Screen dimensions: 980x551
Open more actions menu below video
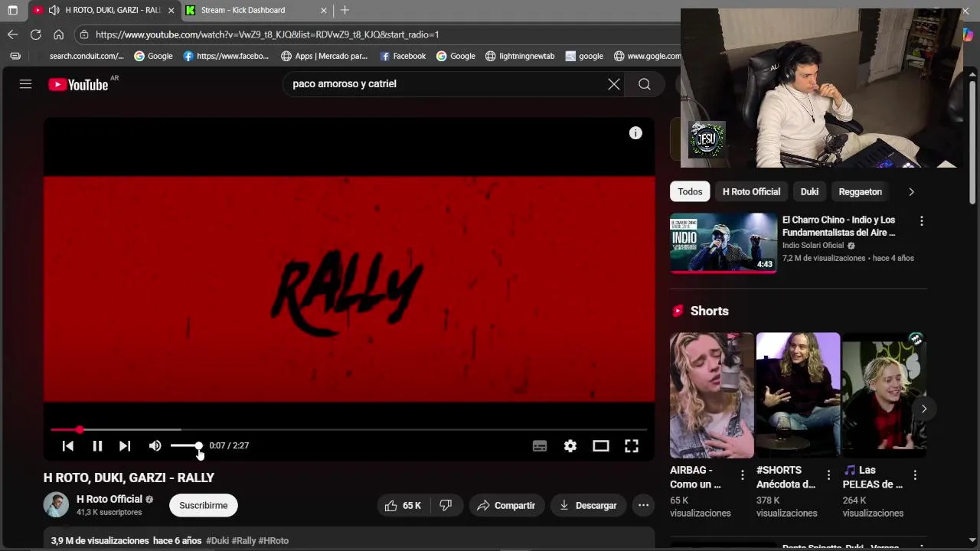tap(643, 505)
